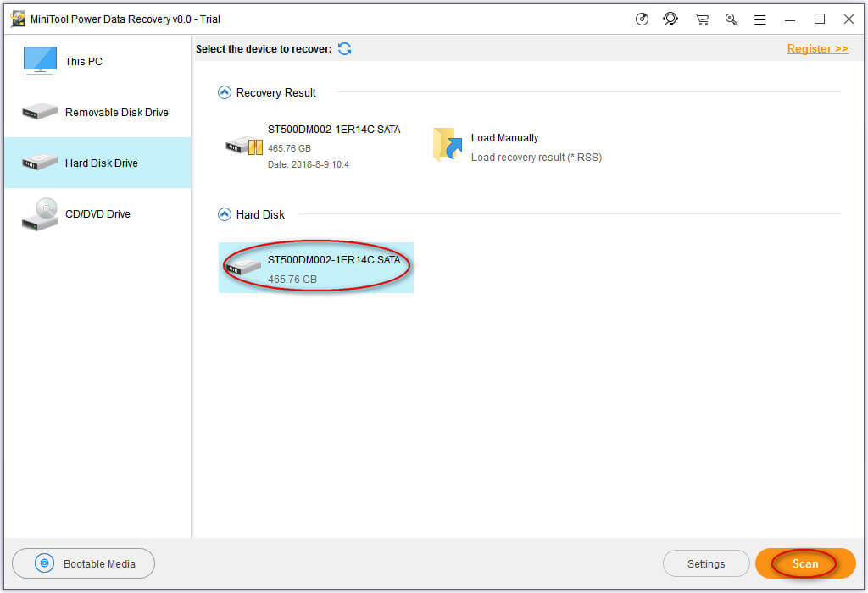
Task: Open the Settings button
Action: coord(706,563)
